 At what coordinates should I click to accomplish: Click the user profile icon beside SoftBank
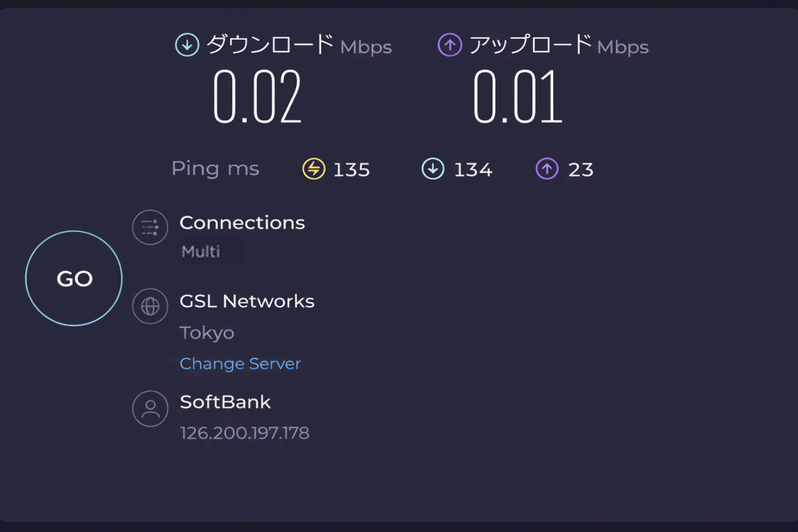[x=150, y=407]
